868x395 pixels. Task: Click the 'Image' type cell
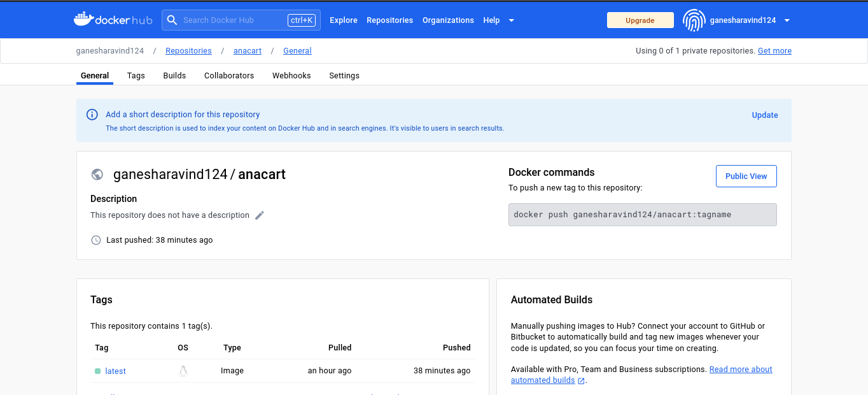(x=232, y=371)
